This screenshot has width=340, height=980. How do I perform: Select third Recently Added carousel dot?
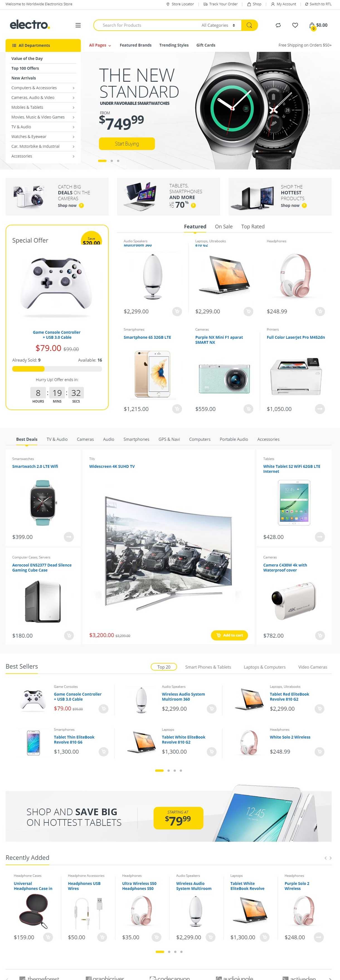click(x=175, y=952)
